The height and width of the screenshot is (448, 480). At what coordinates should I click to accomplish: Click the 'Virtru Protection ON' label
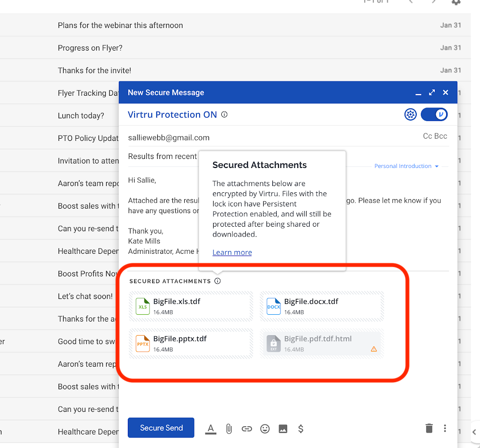(x=172, y=115)
